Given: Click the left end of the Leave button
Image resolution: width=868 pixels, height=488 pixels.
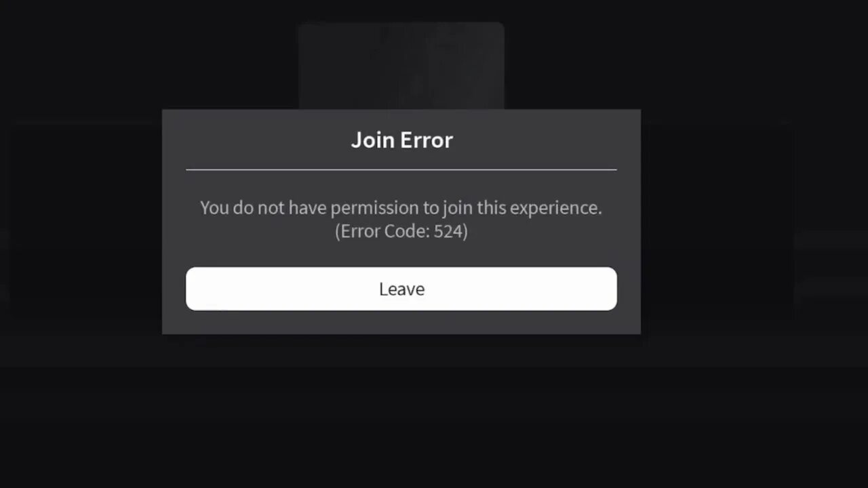Looking at the screenshot, I should 197,289.
